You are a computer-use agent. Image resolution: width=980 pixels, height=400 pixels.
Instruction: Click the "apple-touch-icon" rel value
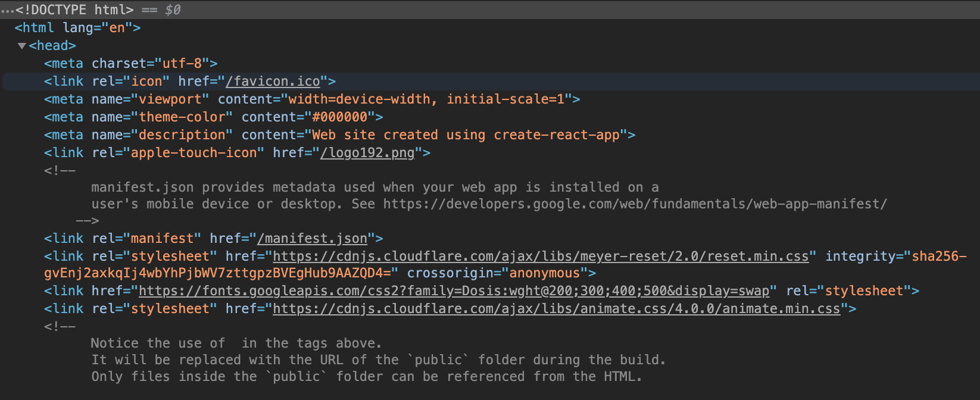coord(193,153)
